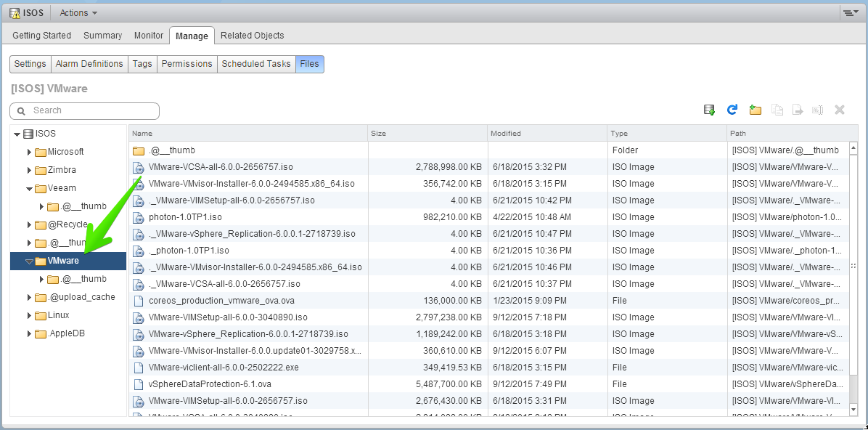This screenshot has height=430, width=868.
Task: Select the Files section button
Action: 309,64
